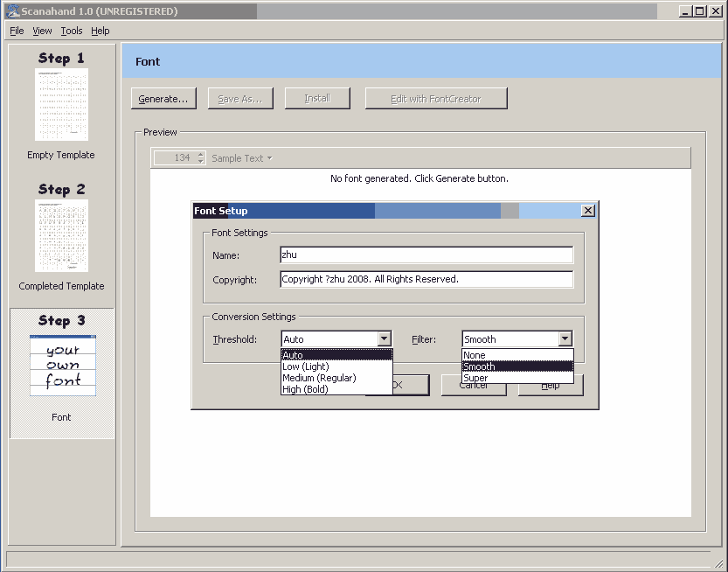Screen dimensions: 728x572
Task: Increase the preview size stepper value
Action: click(201, 155)
